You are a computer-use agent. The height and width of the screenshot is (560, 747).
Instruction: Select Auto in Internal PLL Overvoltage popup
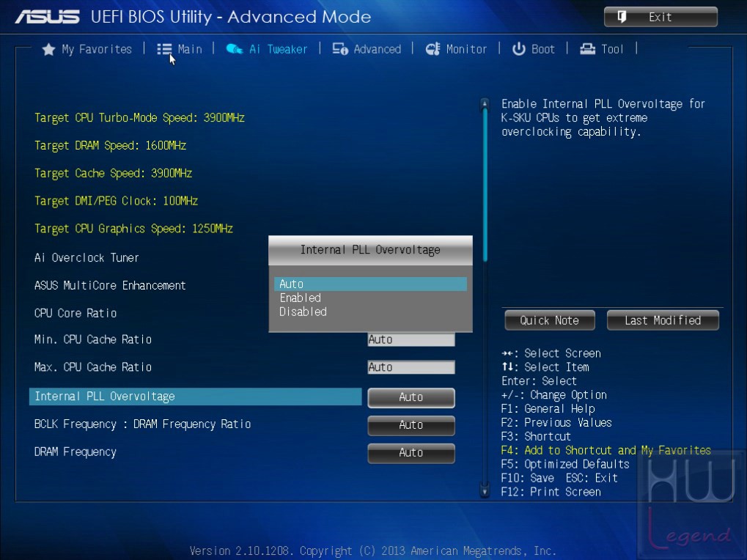point(370,284)
